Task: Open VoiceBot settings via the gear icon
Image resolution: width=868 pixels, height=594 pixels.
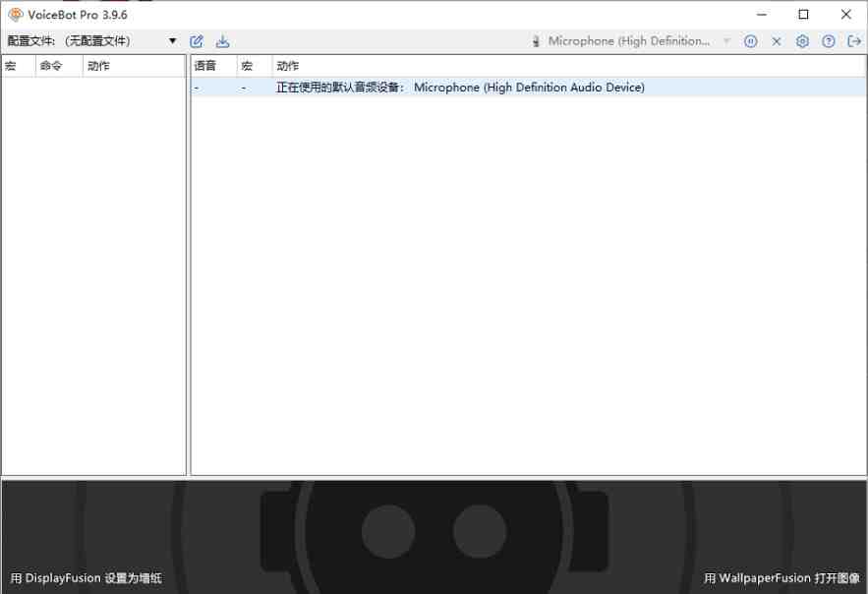Action: click(x=802, y=40)
